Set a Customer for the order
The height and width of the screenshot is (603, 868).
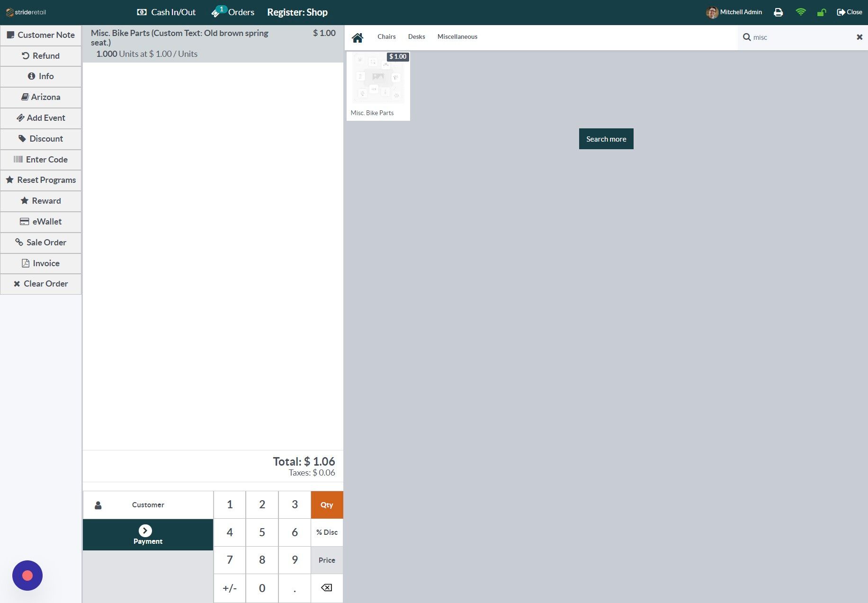pyautogui.click(x=148, y=505)
